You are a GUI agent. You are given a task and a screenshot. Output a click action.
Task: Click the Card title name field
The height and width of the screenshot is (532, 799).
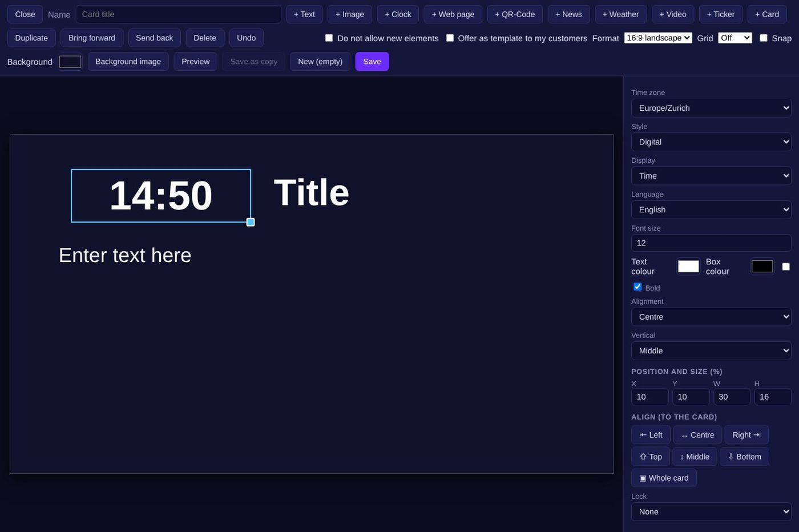[x=178, y=14]
